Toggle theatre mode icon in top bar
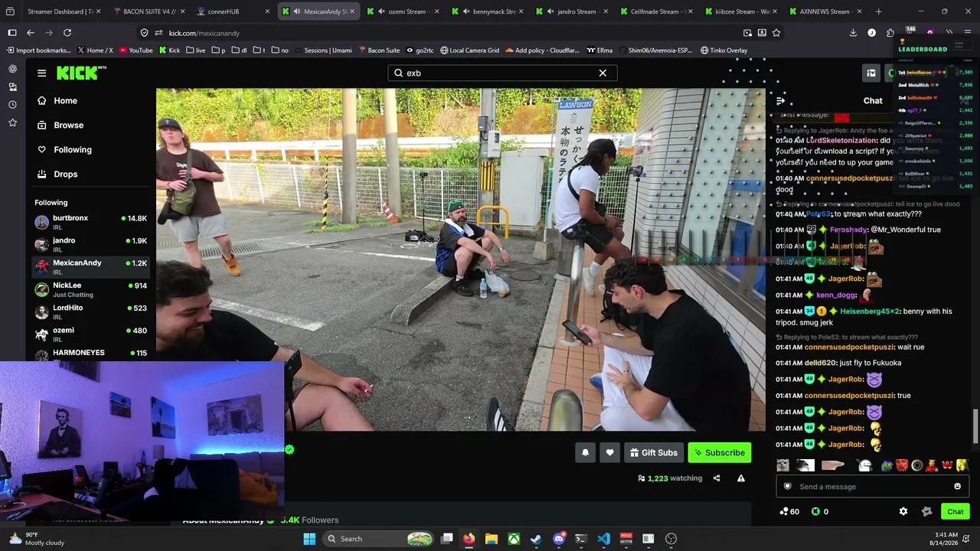This screenshot has height=551, width=980. 871,73
